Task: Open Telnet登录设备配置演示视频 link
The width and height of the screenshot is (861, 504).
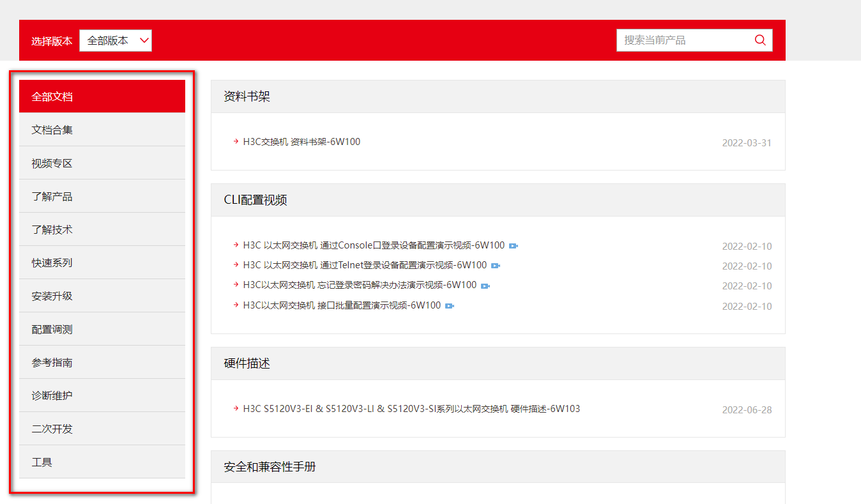Action: [x=365, y=265]
